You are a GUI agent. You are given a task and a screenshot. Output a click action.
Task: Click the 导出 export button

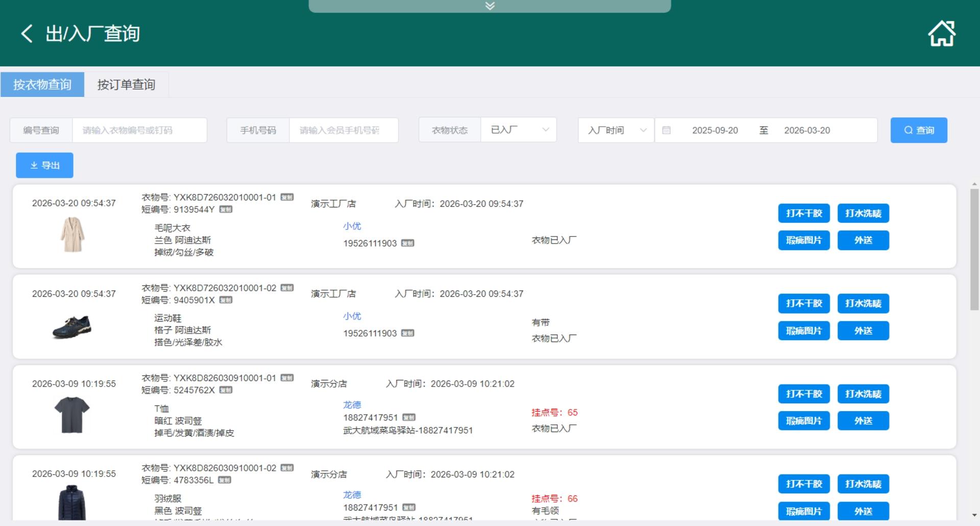point(44,165)
